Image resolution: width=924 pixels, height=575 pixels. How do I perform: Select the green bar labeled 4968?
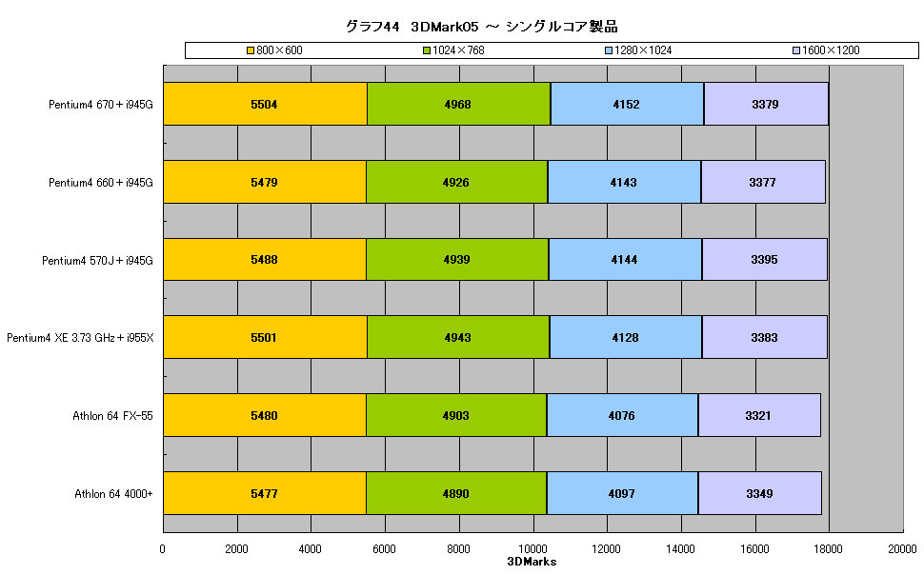[458, 104]
